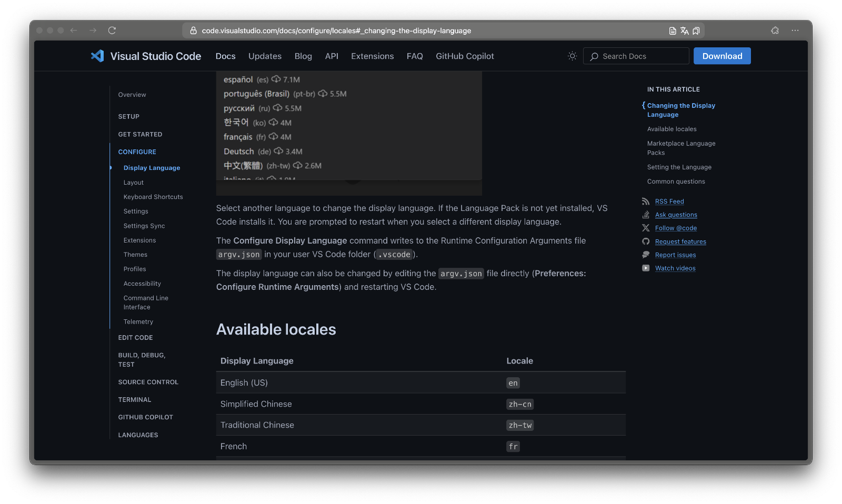Open Watch videos via the YouTube icon
This screenshot has width=842, height=504.
tap(646, 268)
